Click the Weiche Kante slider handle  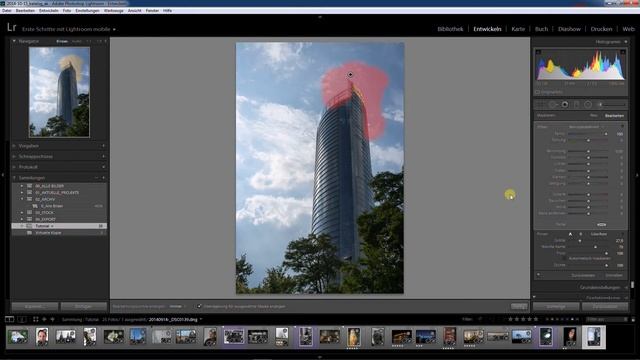click(x=595, y=247)
